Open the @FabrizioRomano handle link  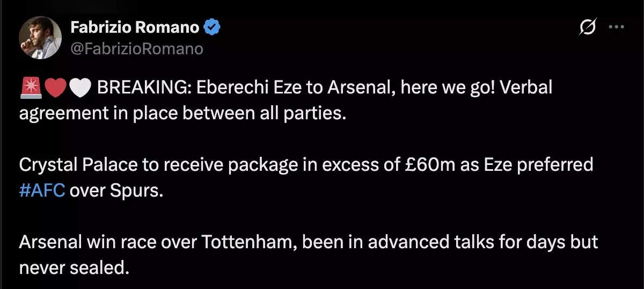point(137,49)
